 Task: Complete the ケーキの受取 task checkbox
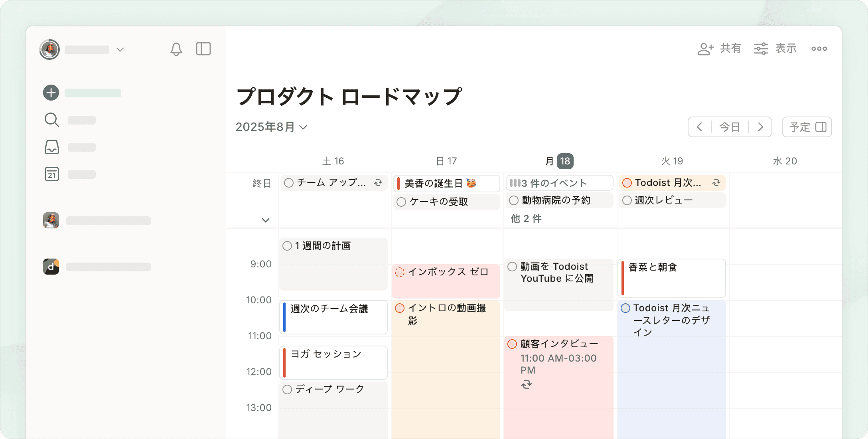[401, 202]
